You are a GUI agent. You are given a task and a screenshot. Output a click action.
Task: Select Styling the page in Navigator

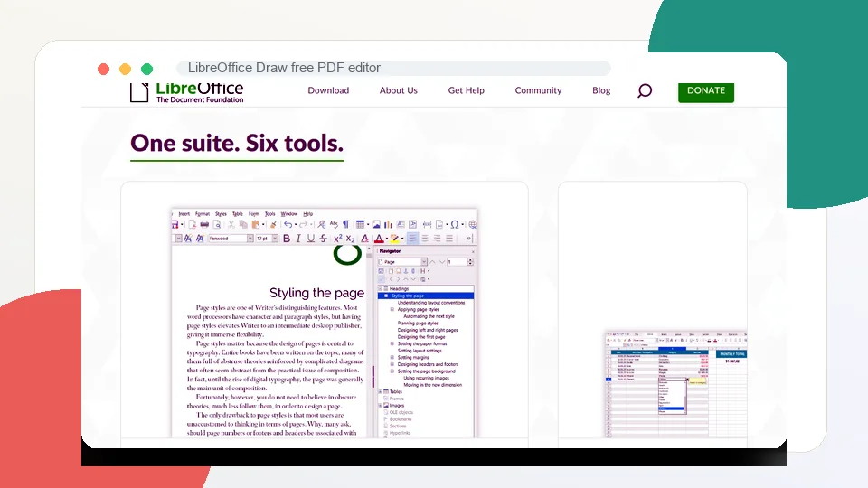pyautogui.click(x=426, y=296)
